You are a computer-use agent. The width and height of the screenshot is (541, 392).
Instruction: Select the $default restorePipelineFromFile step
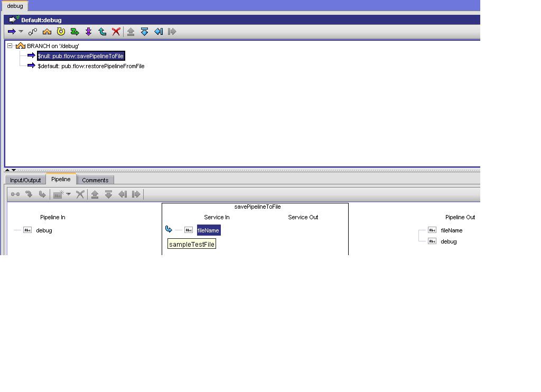pos(91,66)
